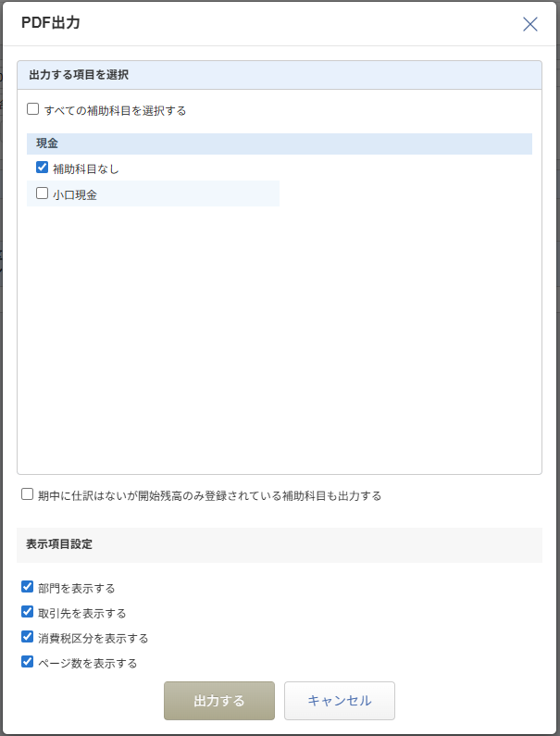
Task: Click the 補助科目なし label text
Action: [x=86, y=168]
